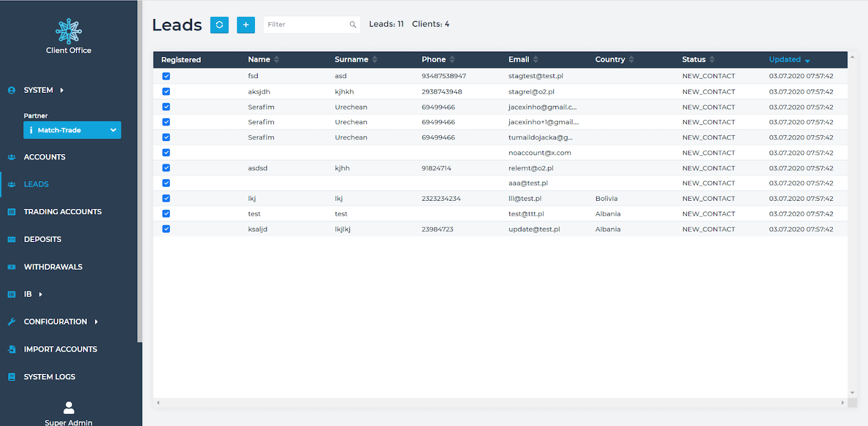Viewport: 868px width, 426px height.
Task: Open the DEPOSITS section
Action: pos(43,239)
